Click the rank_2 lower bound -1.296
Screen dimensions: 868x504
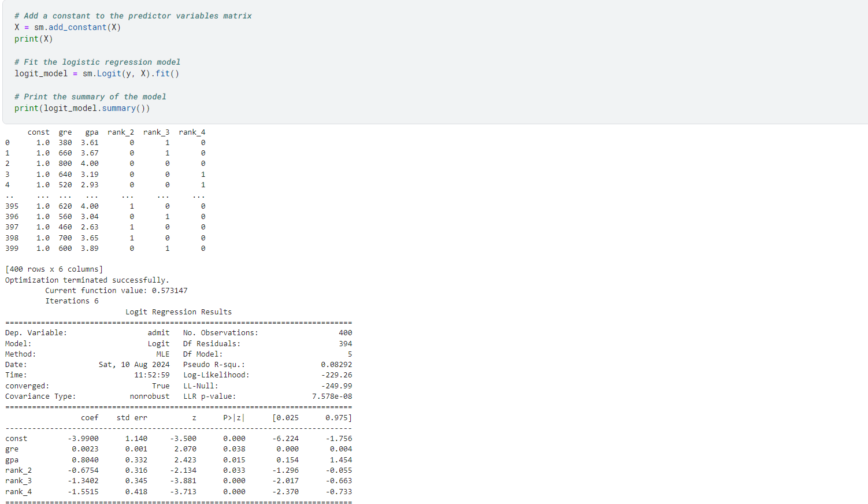[x=285, y=470]
